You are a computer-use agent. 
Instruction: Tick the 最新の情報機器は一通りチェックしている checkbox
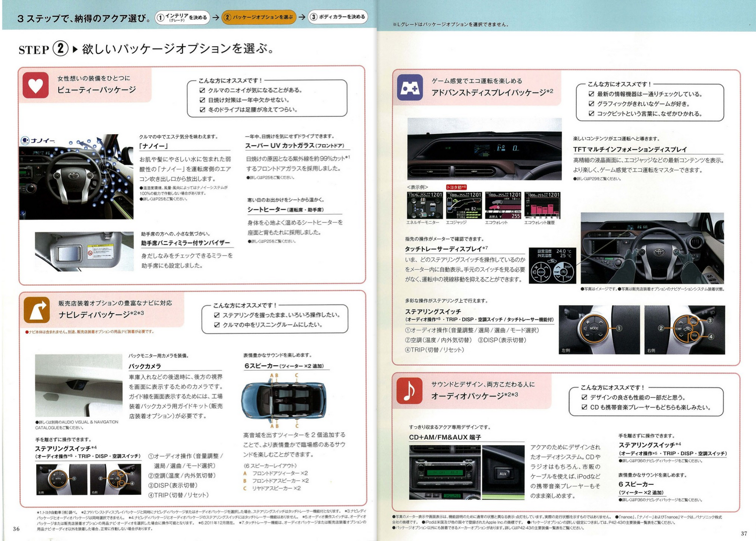click(x=591, y=94)
